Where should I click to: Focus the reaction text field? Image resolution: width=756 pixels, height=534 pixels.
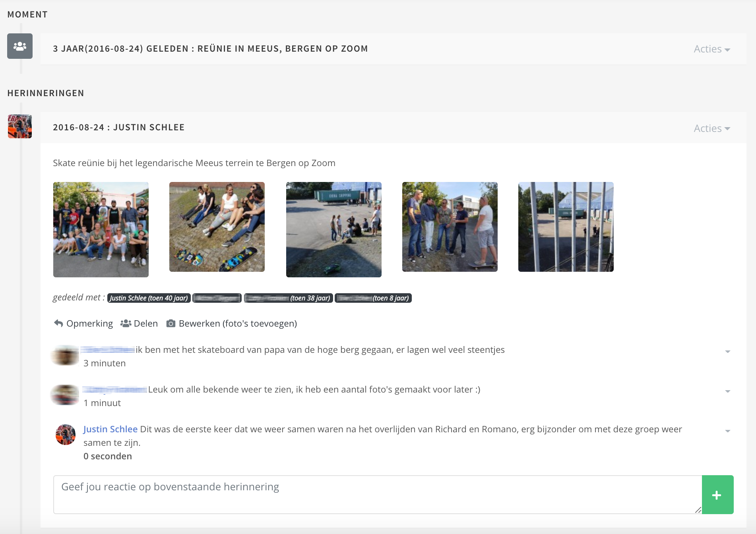(377, 494)
